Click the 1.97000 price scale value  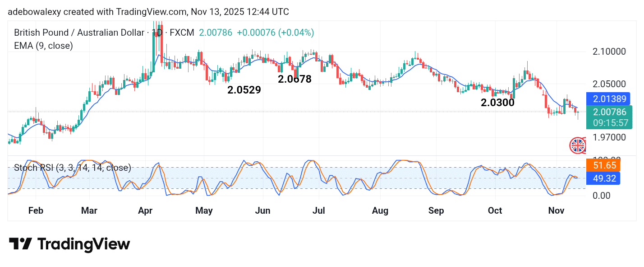tap(608, 137)
